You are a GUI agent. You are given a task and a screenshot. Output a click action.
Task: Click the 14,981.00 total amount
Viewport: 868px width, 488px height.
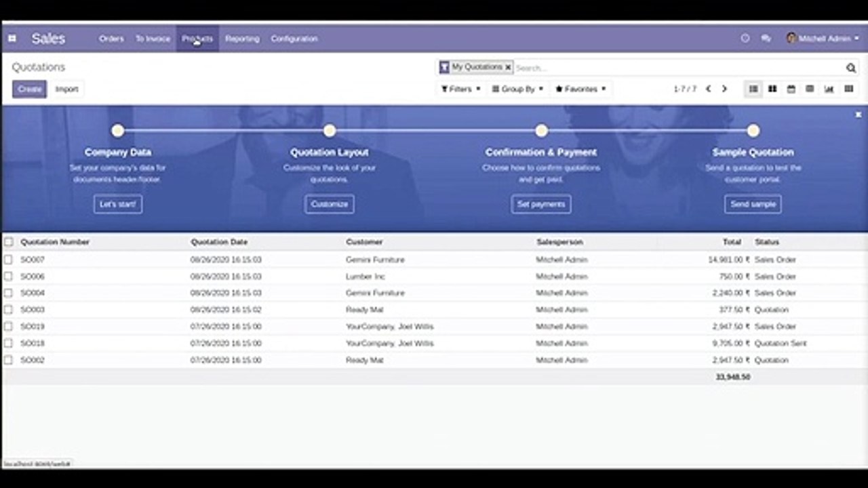(x=729, y=260)
